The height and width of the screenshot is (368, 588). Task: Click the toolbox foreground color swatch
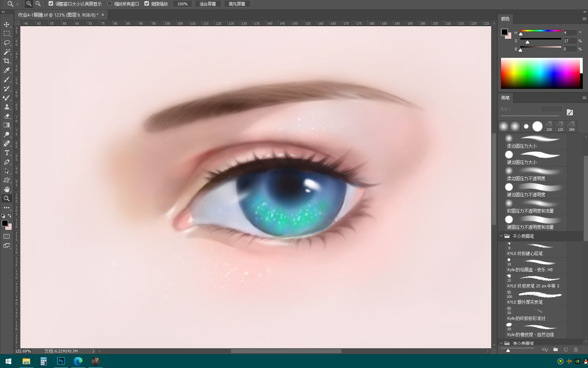pos(5,223)
